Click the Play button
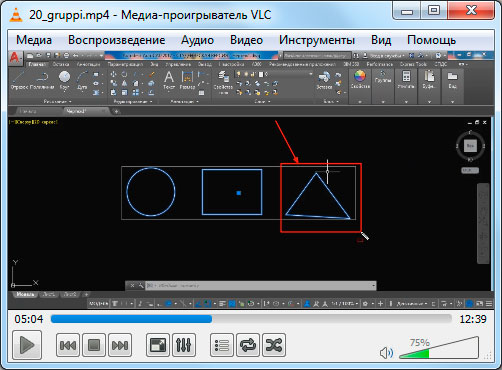 27,345
